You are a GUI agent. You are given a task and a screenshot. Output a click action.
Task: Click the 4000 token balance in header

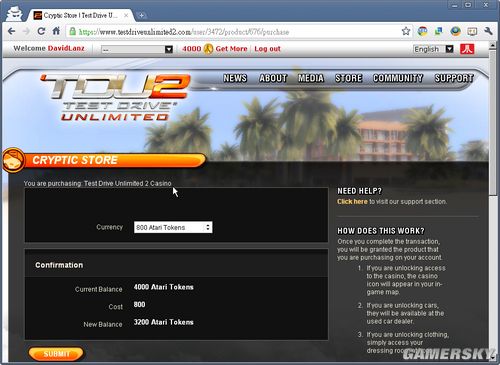pos(191,49)
